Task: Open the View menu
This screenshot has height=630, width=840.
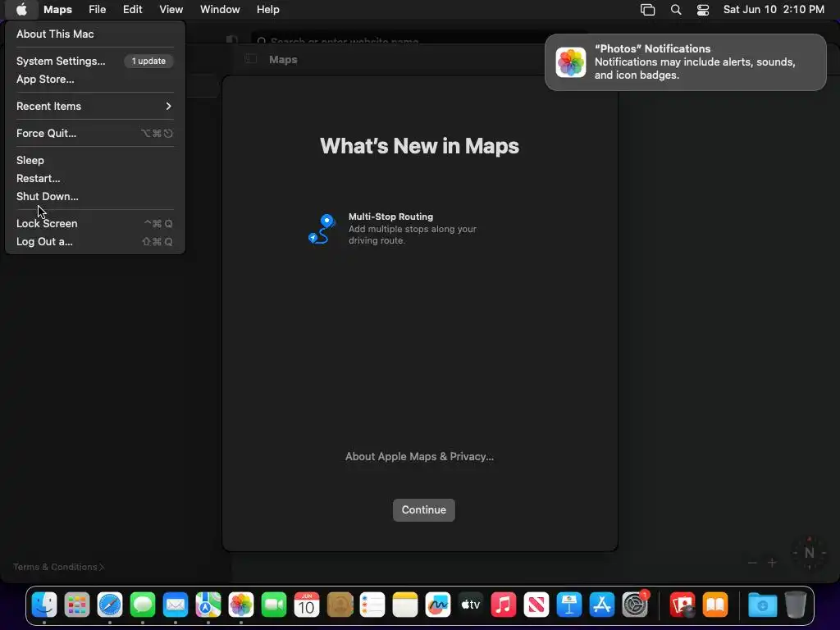Action: coord(171,10)
